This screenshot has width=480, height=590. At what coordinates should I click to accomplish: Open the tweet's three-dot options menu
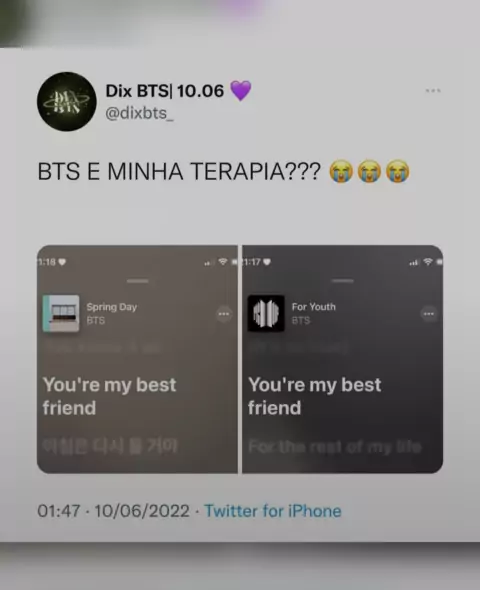click(x=433, y=91)
